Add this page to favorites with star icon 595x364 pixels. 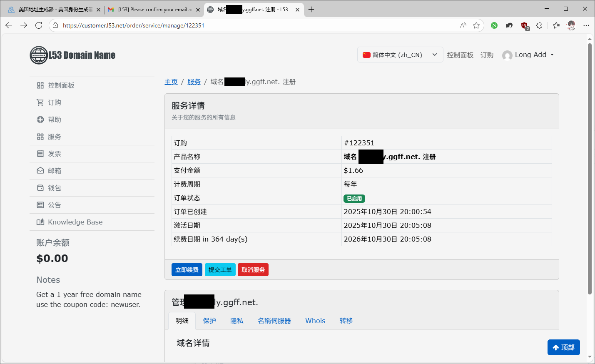[476, 25]
